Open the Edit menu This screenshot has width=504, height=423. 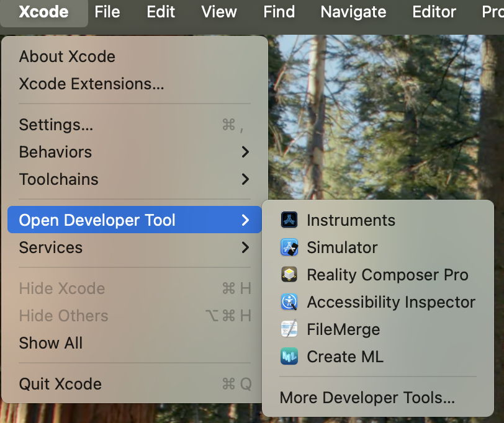(161, 12)
